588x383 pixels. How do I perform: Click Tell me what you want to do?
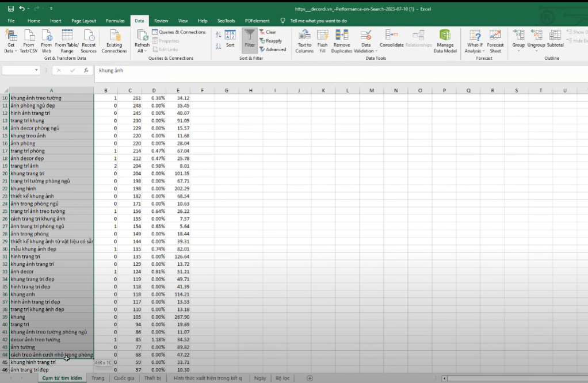[318, 21]
